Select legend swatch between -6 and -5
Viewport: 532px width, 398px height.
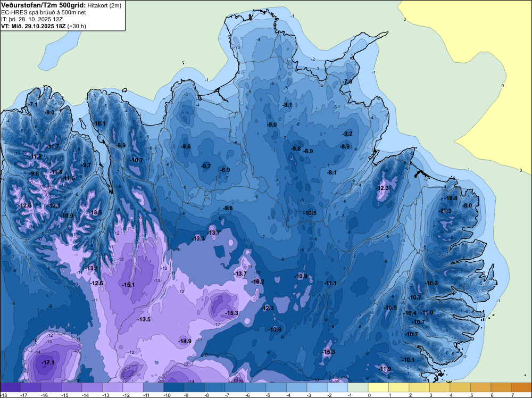[255, 387]
